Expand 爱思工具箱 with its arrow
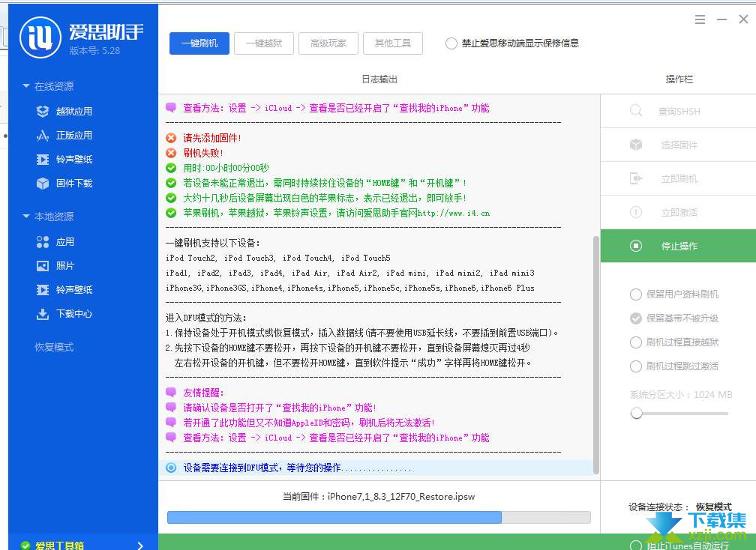 tap(140, 546)
